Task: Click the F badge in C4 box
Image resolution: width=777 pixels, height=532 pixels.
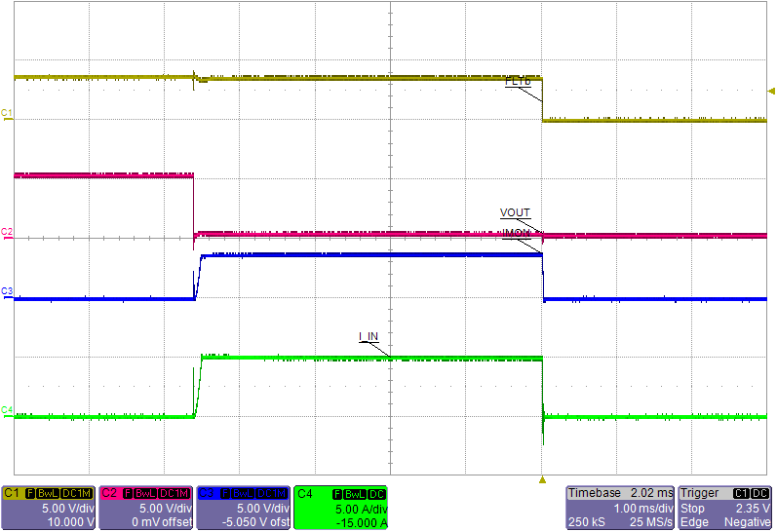Action: [x=337, y=494]
